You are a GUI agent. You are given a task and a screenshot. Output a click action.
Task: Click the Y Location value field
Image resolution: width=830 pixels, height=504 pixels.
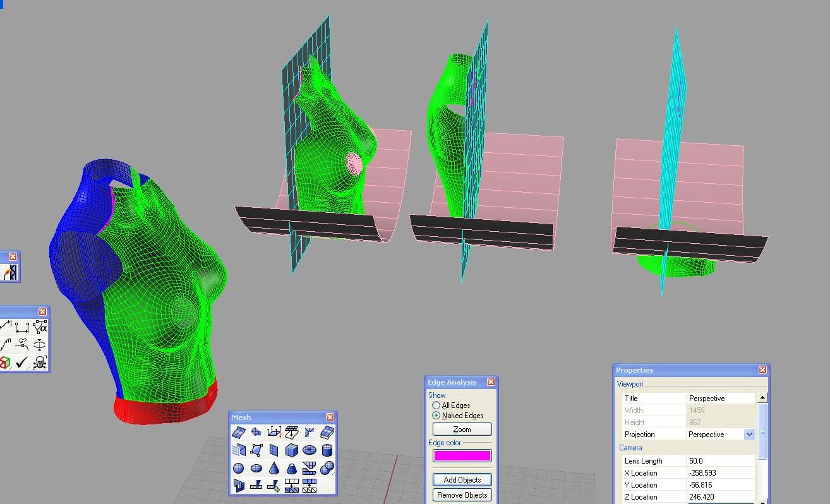pos(720,485)
